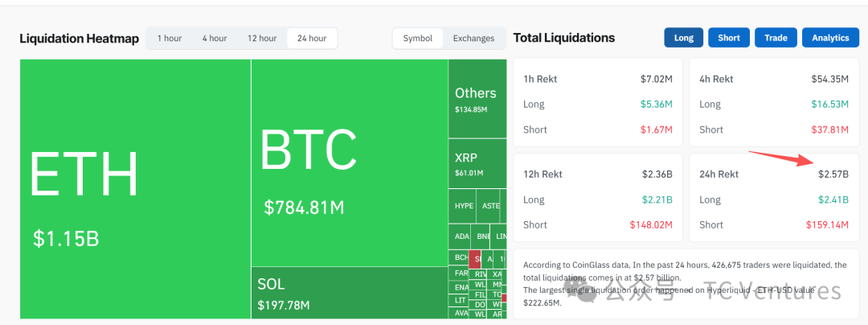This screenshot has width=868, height=325.
Task: Click the ADA heatmap tile
Action: [461, 237]
